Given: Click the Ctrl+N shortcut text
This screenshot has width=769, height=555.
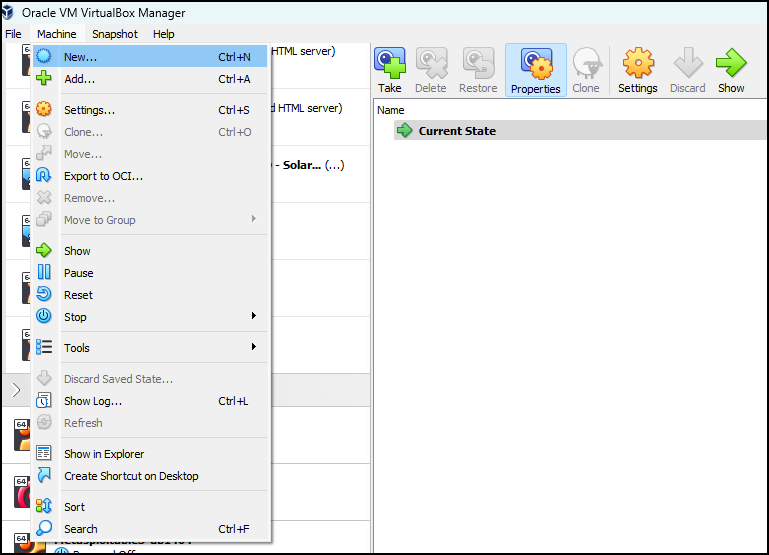Looking at the screenshot, I should pyautogui.click(x=234, y=57).
